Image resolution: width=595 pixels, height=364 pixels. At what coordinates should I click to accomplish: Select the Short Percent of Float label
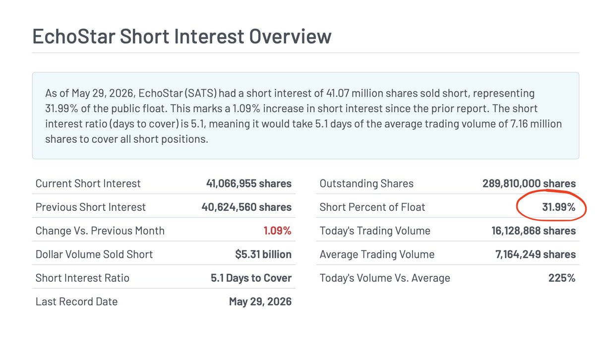pyautogui.click(x=372, y=207)
